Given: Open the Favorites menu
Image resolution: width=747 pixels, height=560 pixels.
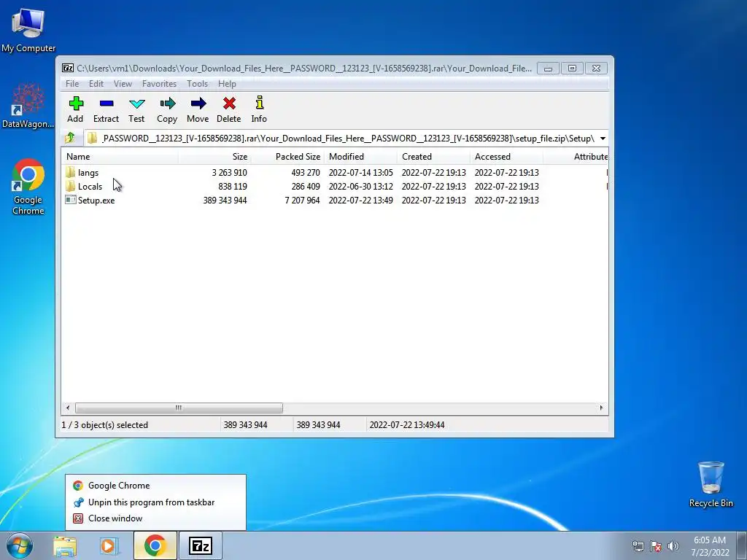Looking at the screenshot, I should 159,84.
